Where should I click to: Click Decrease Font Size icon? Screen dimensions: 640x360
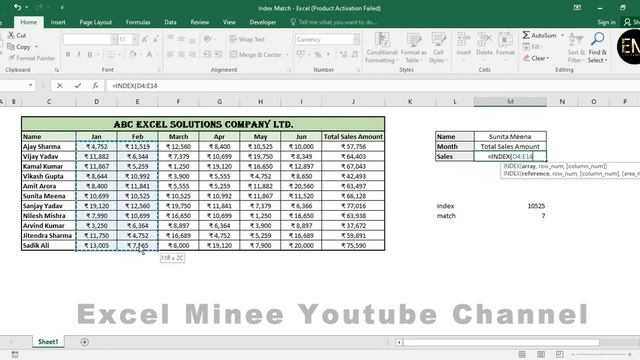point(156,39)
